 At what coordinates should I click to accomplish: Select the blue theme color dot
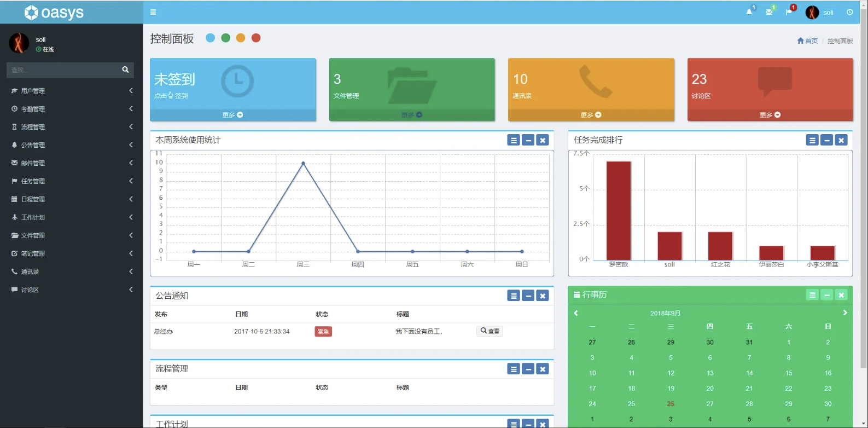coord(210,38)
